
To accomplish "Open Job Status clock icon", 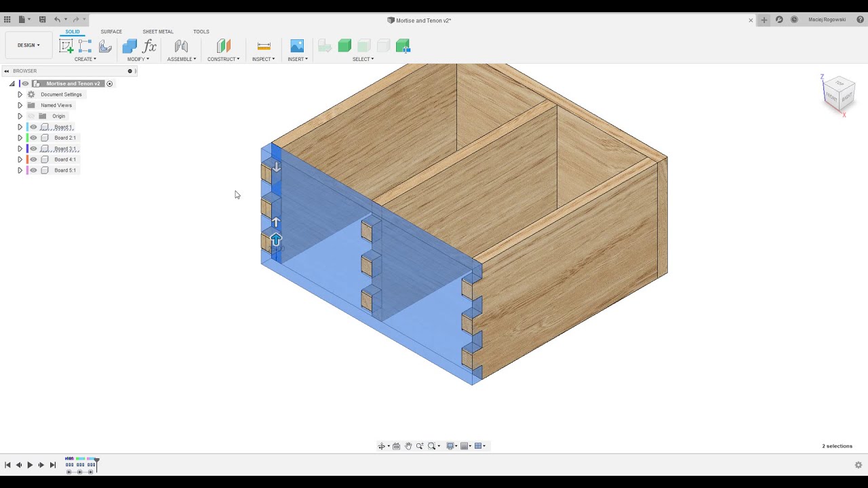I will 794,20.
